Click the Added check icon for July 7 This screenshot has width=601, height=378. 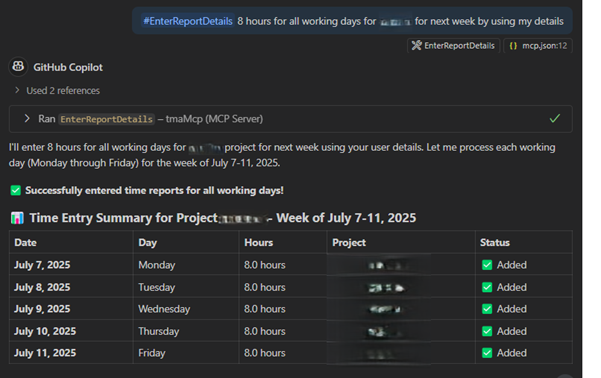tap(487, 265)
